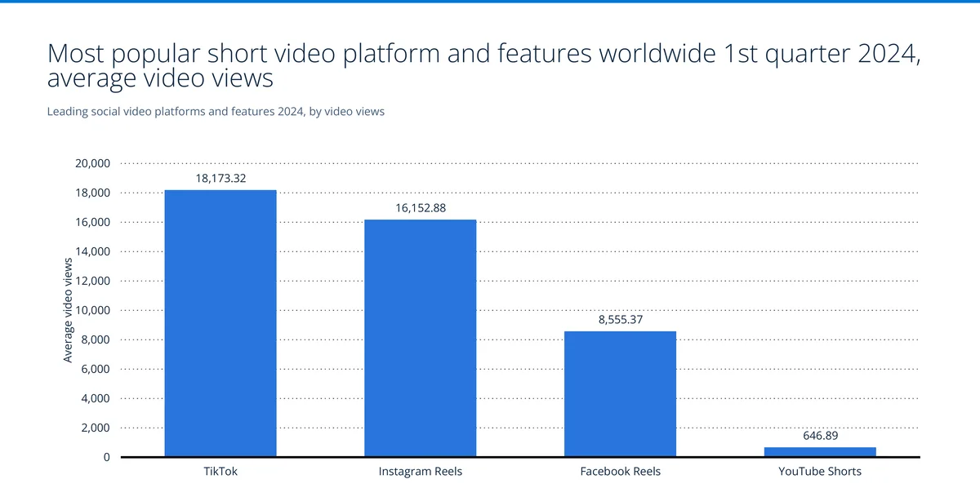Select the 18,173.32 value label
Image resolution: width=980 pixels, height=497 pixels.
pos(220,177)
